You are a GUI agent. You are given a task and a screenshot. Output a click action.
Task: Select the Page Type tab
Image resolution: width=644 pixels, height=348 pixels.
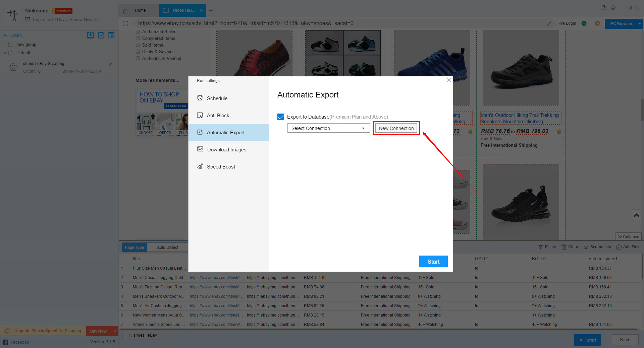click(x=135, y=248)
